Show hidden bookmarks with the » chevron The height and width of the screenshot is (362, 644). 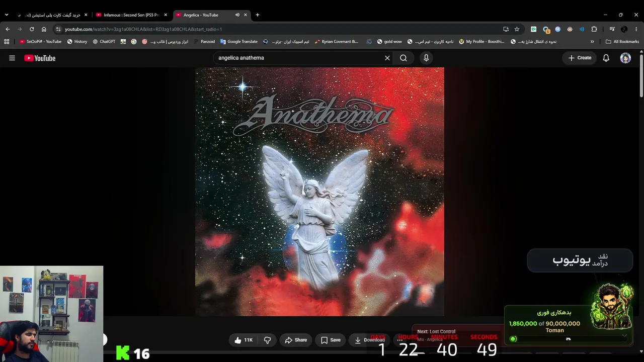(592, 42)
